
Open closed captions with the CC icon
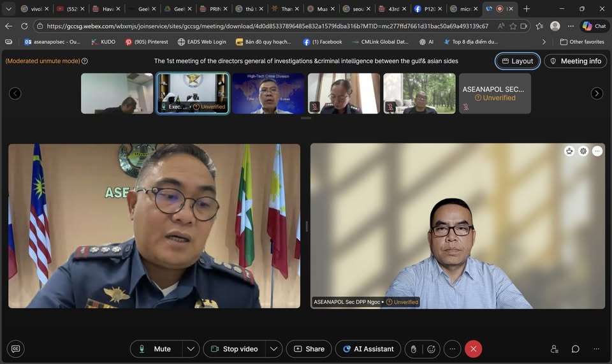point(15,349)
